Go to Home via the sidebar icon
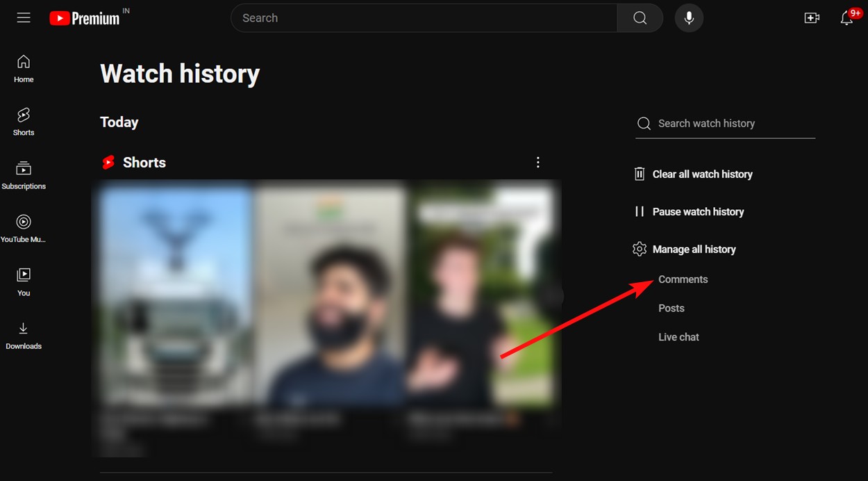Image resolution: width=868 pixels, height=481 pixels. 23,67
